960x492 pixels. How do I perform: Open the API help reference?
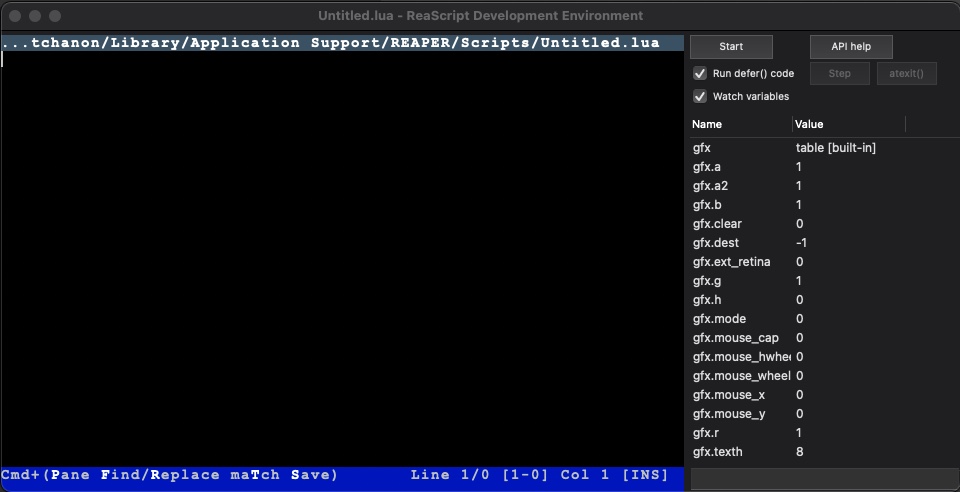pyautogui.click(x=851, y=47)
